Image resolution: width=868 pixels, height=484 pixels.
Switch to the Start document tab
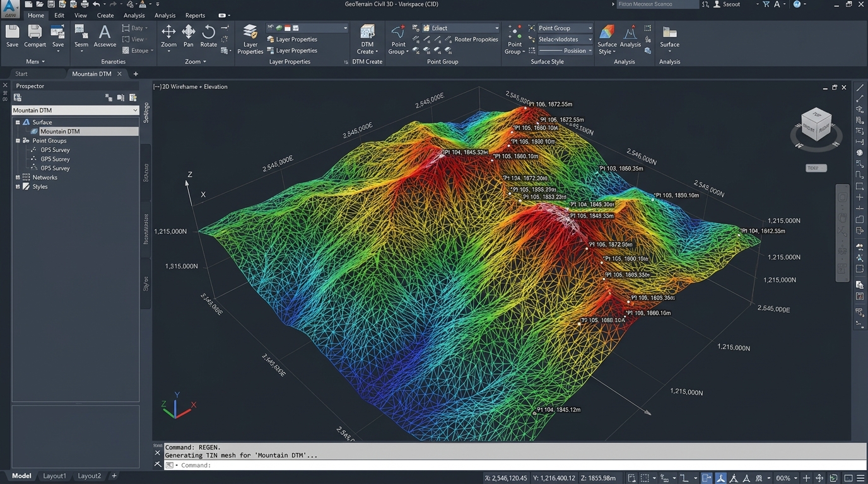tap(21, 74)
